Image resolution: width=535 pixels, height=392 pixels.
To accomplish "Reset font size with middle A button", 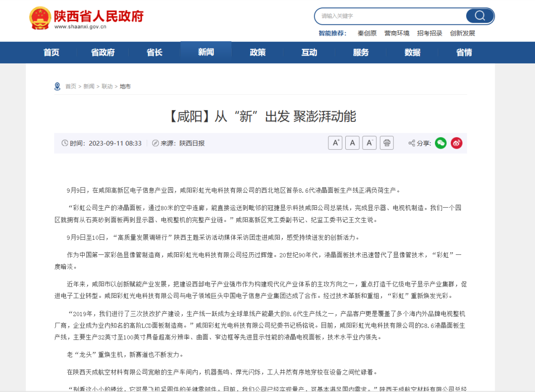I will (x=352, y=143).
